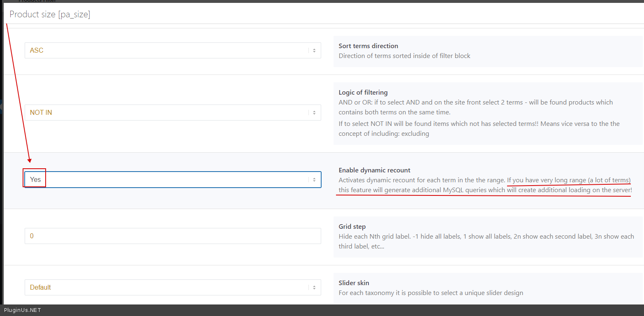Click the 'AND or OR' filtering explanation text
644x316 pixels.
point(475,102)
